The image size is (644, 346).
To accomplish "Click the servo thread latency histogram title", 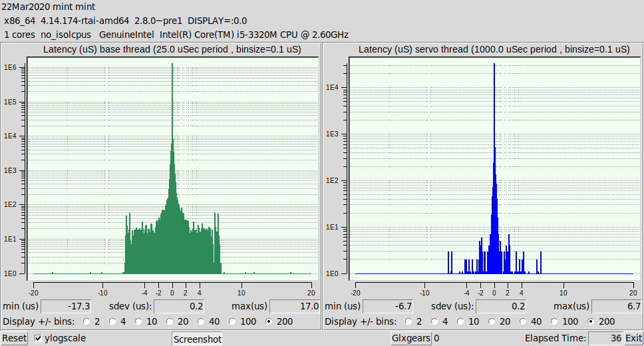I will click(494, 50).
